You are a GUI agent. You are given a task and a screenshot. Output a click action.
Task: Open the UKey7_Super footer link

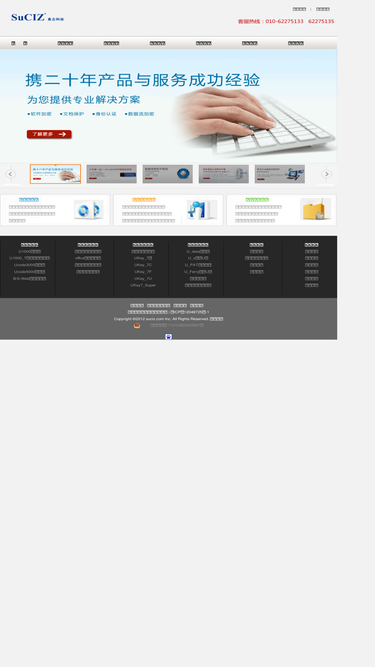(x=143, y=285)
